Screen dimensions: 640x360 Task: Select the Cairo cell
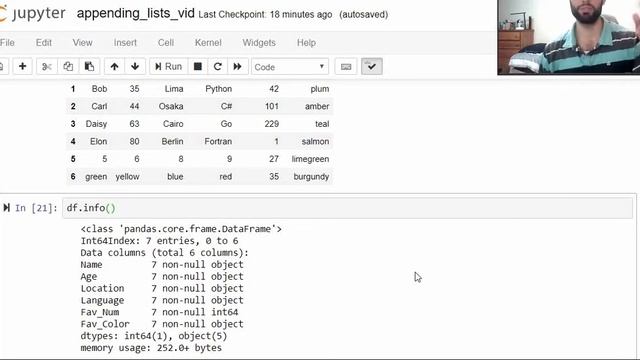(173, 124)
